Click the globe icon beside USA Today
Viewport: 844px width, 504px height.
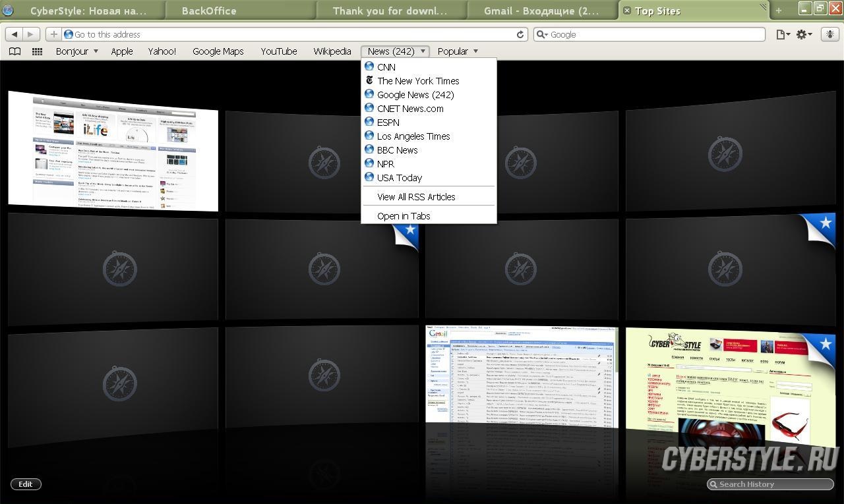click(x=369, y=177)
